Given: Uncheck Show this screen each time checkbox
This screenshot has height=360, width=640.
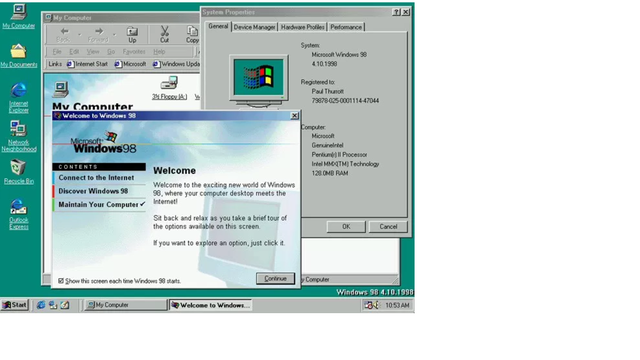Looking at the screenshot, I should tap(61, 281).
